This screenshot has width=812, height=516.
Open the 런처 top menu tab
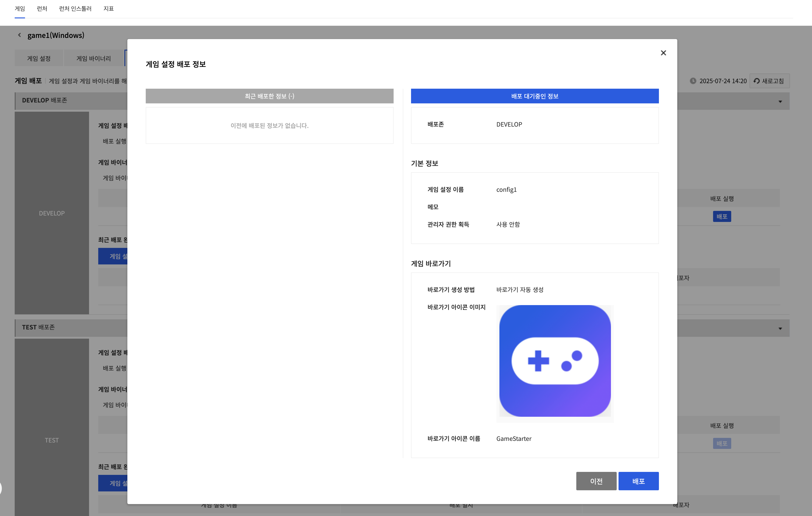tap(42, 9)
